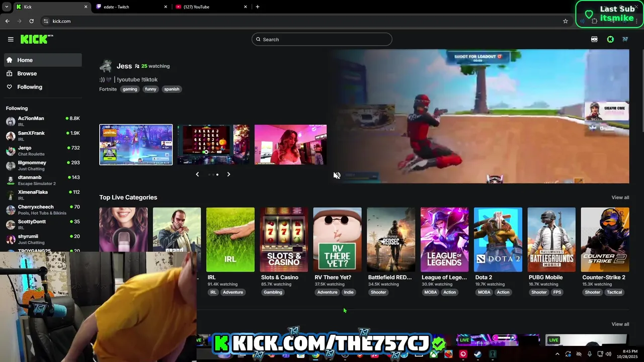The height and width of the screenshot is (362, 644).
Task: Click the Indie tag
Action: (349, 292)
